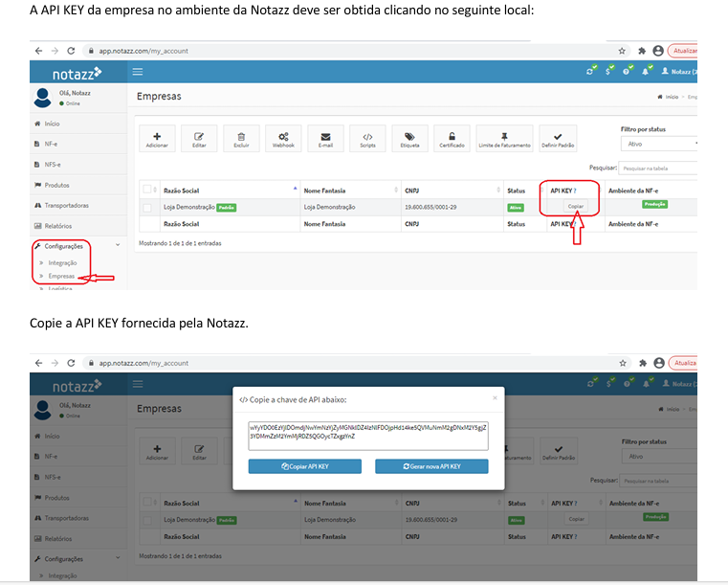
Task: Click the Atualizar button in first screenshot browser
Action: 683,51
